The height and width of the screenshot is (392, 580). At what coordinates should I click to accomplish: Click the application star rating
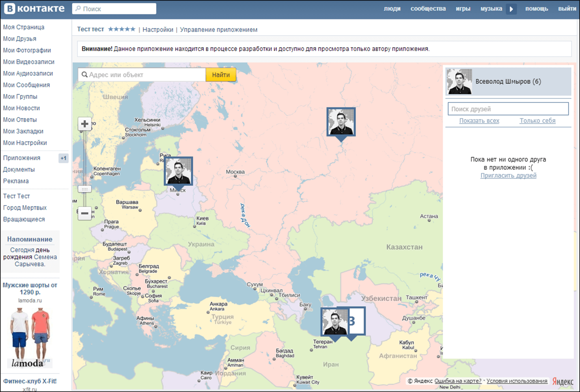coord(121,29)
